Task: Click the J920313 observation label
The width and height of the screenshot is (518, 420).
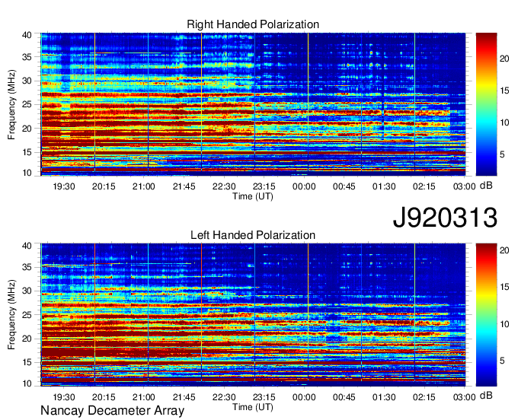Action: tap(445, 218)
